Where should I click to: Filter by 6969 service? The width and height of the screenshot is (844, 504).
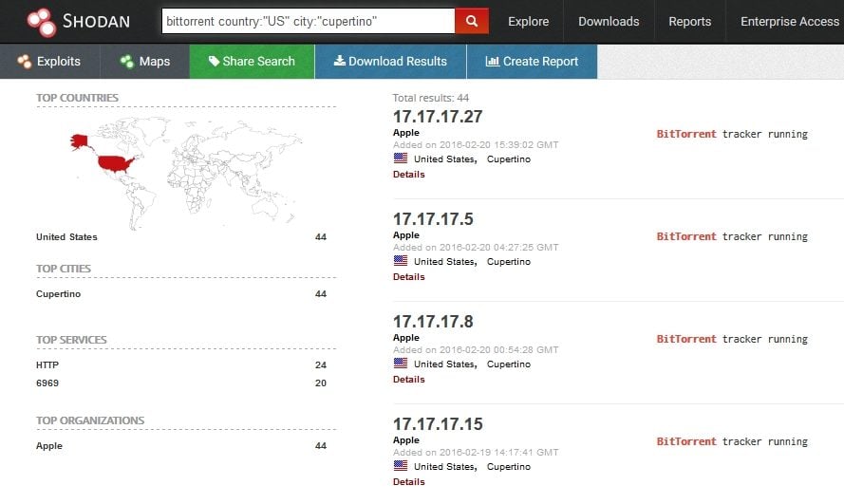pos(47,383)
